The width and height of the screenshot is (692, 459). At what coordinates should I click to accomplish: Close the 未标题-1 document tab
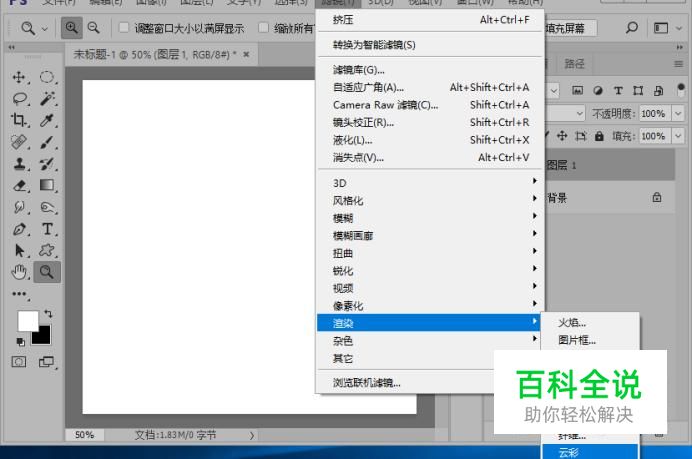click(x=246, y=54)
